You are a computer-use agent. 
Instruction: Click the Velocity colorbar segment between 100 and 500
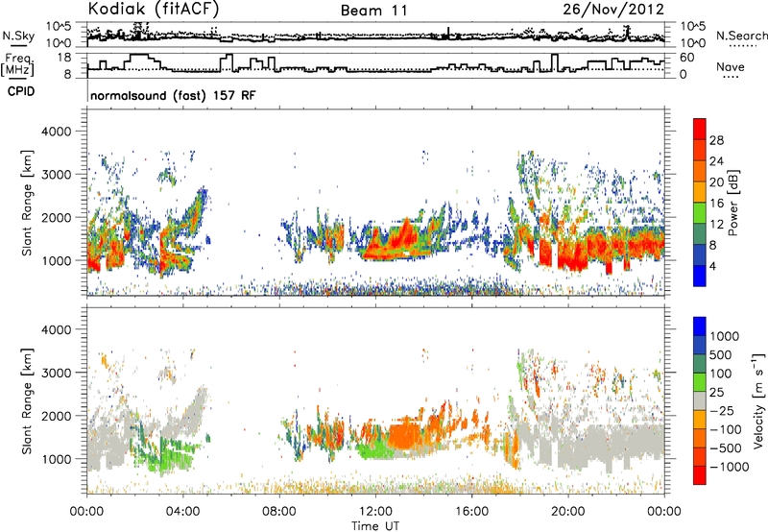[700, 364]
